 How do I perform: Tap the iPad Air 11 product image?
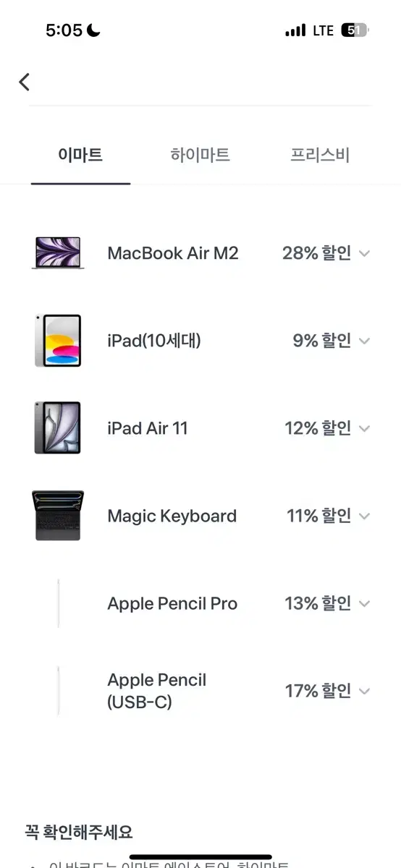pos(58,428)
